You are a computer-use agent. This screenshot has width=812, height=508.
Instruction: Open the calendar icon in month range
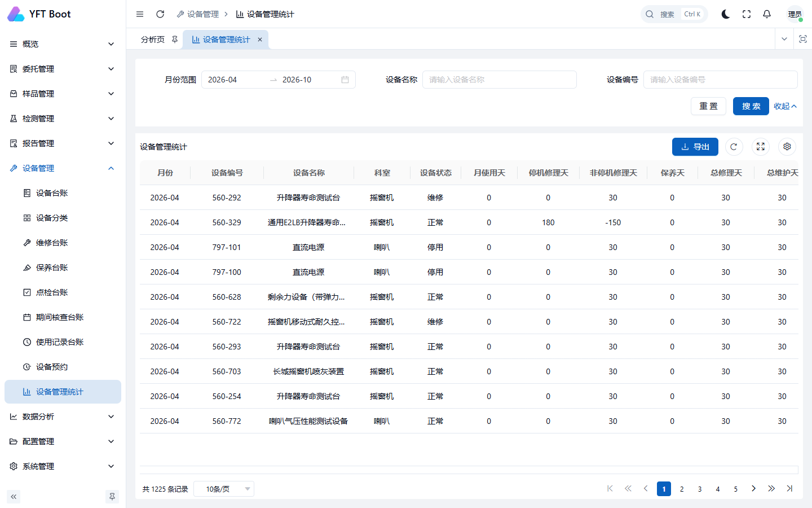point(345,80)
